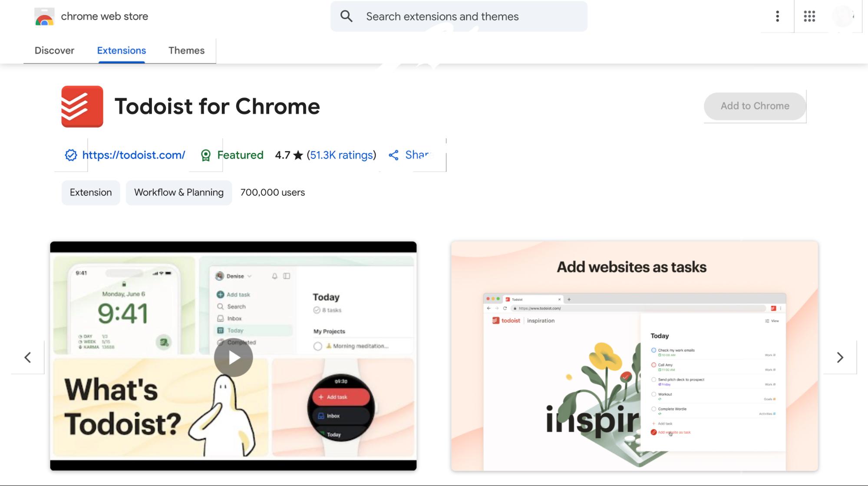This screenshot has height=486, width=868.
Task: Click the 4.7 star rating
Action: (289, 155)
